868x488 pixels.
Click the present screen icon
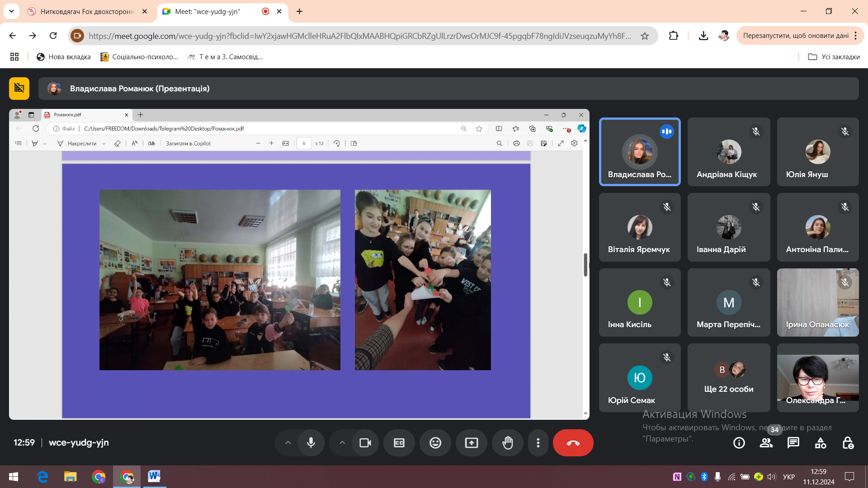(472, 443)
